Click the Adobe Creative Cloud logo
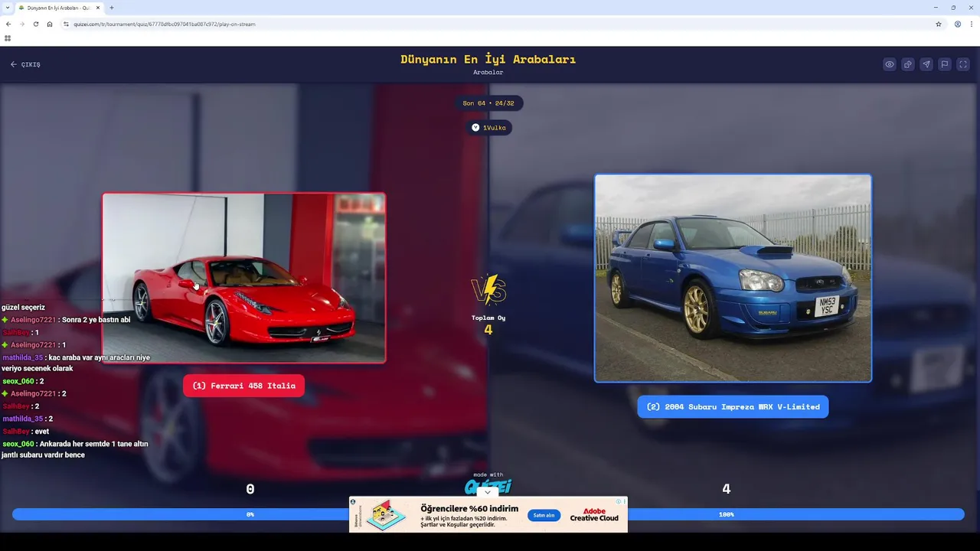 coord(594,514)
